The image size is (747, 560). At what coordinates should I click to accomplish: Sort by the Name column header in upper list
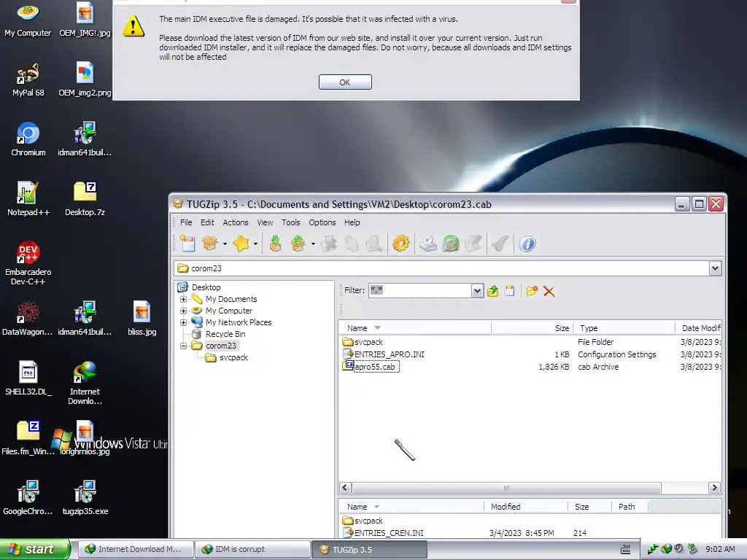414,327
